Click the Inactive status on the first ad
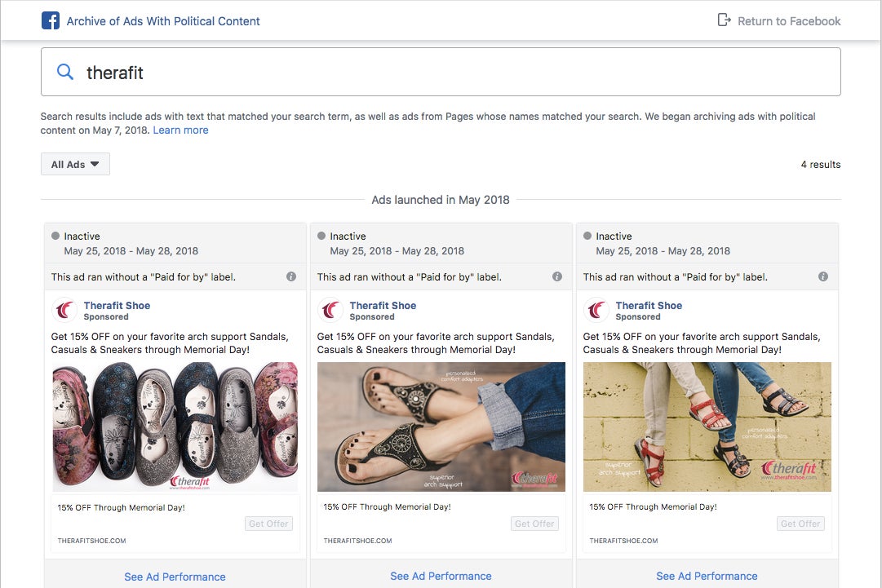This screenshot has height=588, width=882. tap(82, 237)
